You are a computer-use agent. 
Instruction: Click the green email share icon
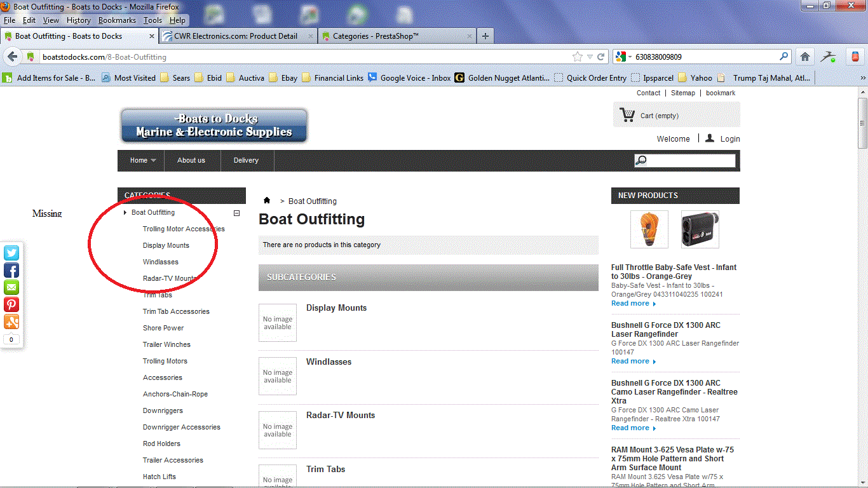point(11,287)
